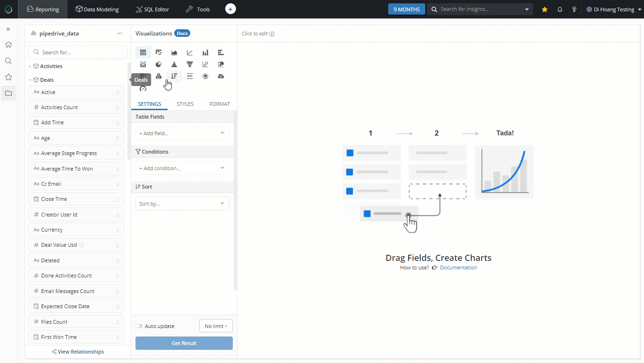Choose the scatter chart visualization

coord(205,64)
